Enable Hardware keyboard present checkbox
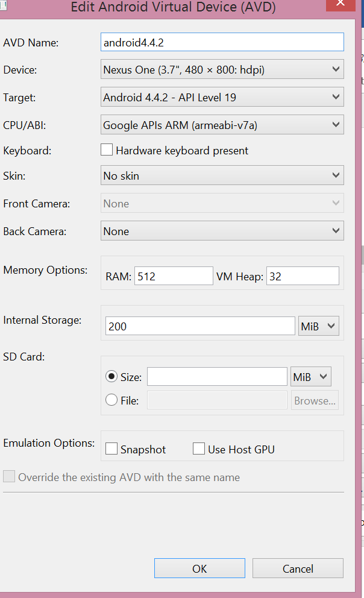 (107, 150)
